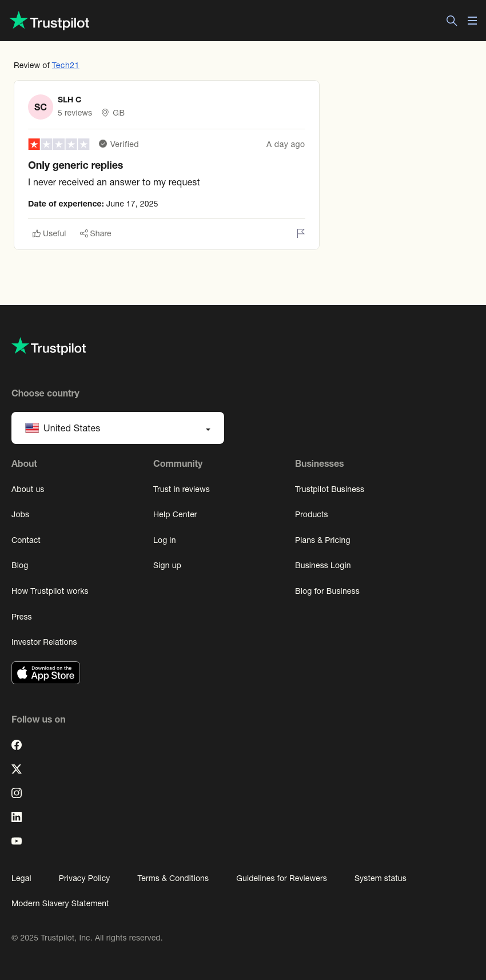This screenshot has width=486, height=980.
Task: Open Trustpilot YouTube icon
Action: pyautogui.click(x=17, y=841)
